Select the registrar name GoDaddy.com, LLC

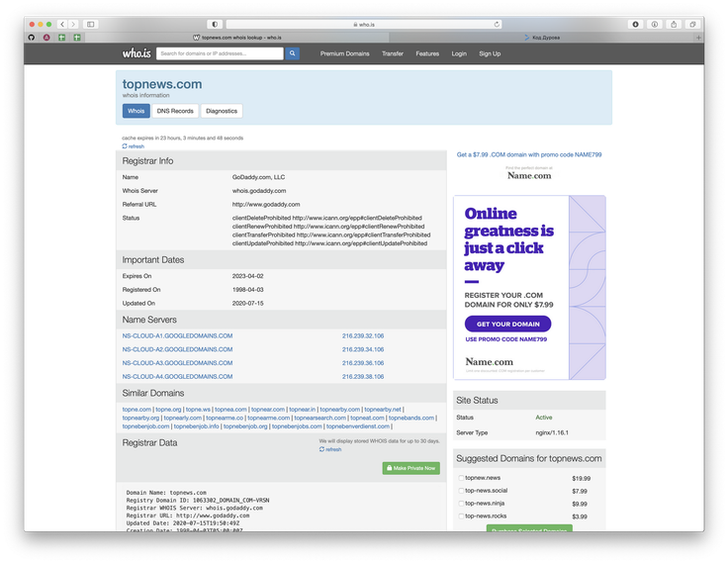(258, 177)
